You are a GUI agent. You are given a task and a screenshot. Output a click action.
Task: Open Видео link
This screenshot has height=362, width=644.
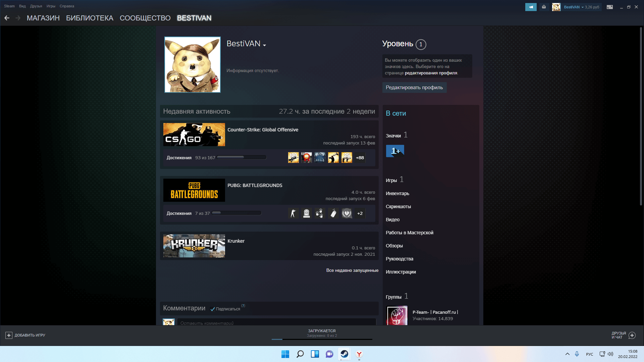392,220
